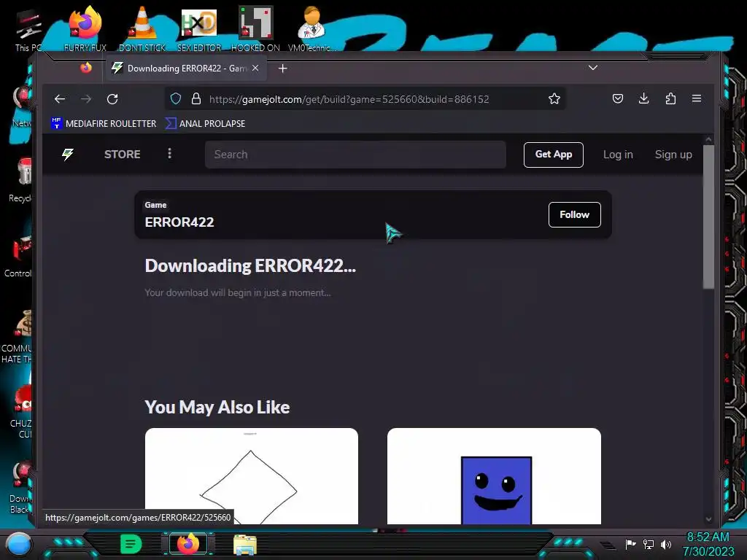Image resolution: width=747 pixels, height=560 pixels.
Task: Click the scrollbar down arrow
Action: tap(708, 519)
